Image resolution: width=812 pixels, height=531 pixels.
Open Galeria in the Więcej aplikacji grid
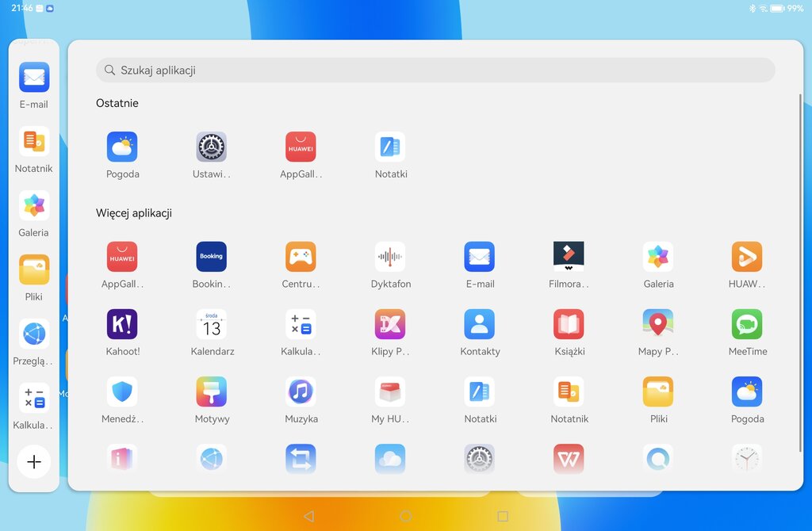pyautogui.click(x=658, y=257)
